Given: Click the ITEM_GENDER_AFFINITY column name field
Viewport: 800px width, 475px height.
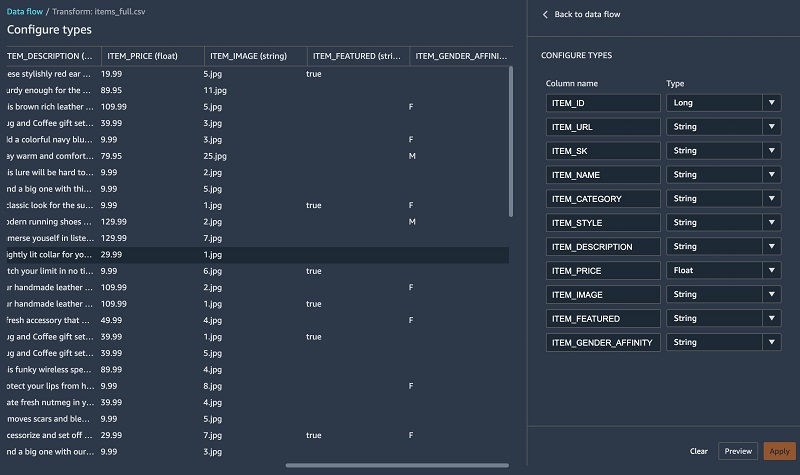Looking at the screenshot, I should point(603,343).
